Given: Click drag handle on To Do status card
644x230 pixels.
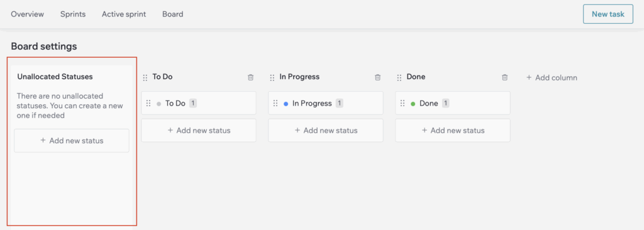Looking at the screenshot, I should [148, 104].
